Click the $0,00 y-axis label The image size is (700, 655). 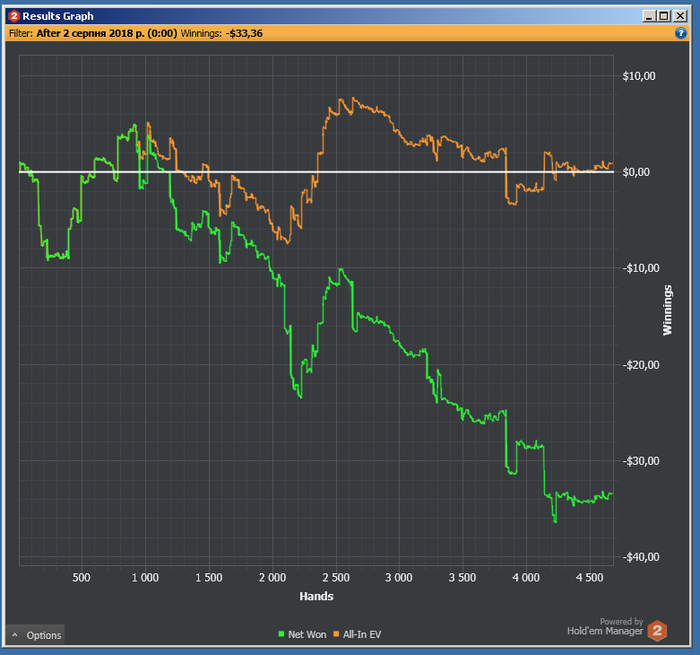(x=636, y=172)
